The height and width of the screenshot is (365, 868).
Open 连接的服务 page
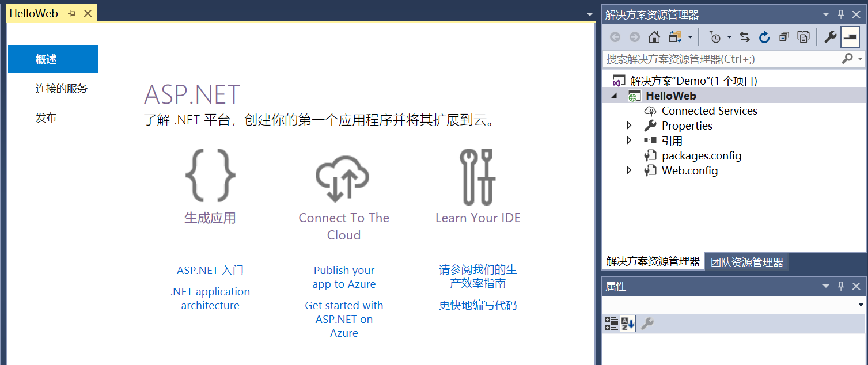point(62,89)
